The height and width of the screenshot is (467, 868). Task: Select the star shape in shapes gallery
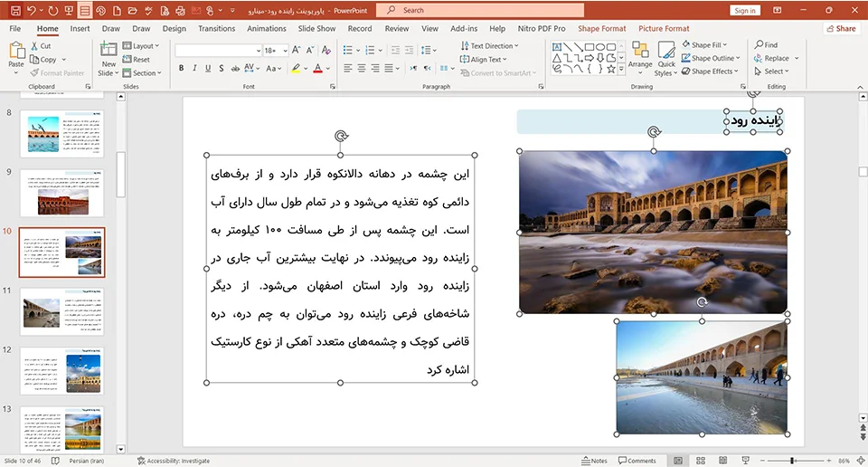611,70
